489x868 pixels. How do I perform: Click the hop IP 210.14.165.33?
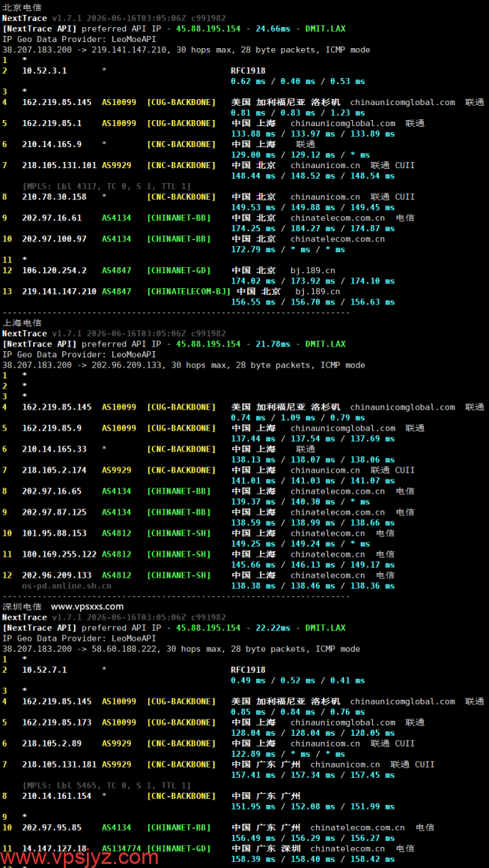55,449
